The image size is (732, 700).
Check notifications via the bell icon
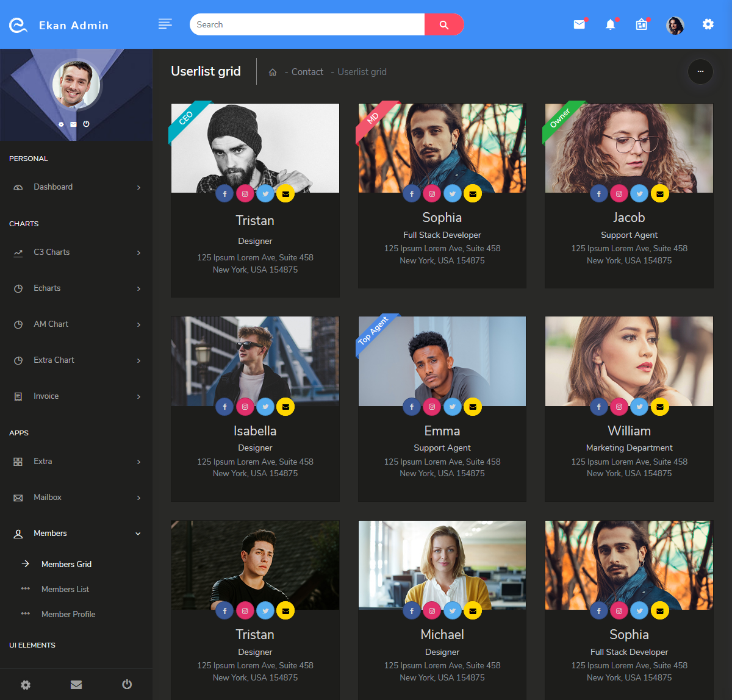(x=611, y=24)
